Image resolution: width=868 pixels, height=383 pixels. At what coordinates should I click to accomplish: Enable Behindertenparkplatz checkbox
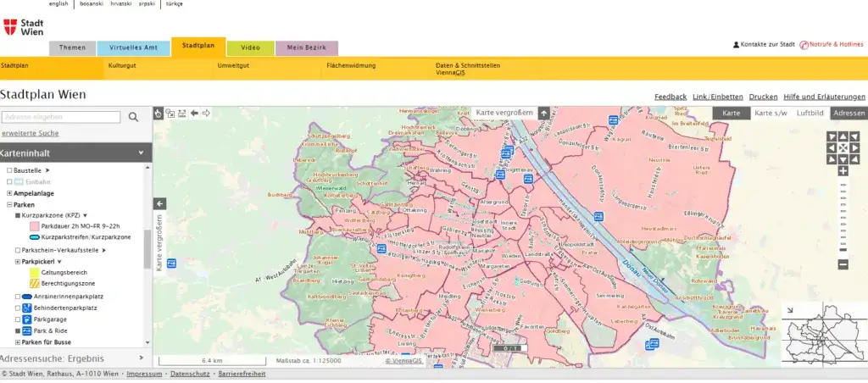pyautogui.click(x=18, y=308)
